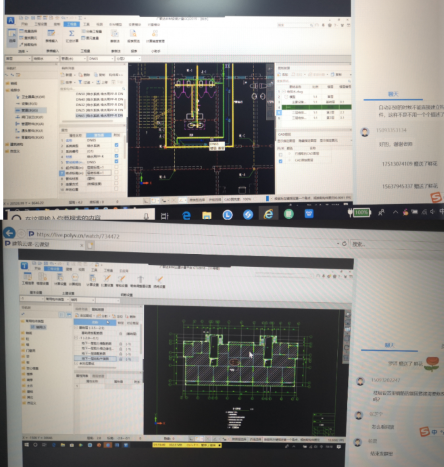Open Task View on the upper taskbar
This screenshot has width=444, height=467.
(x=165, y=216)
